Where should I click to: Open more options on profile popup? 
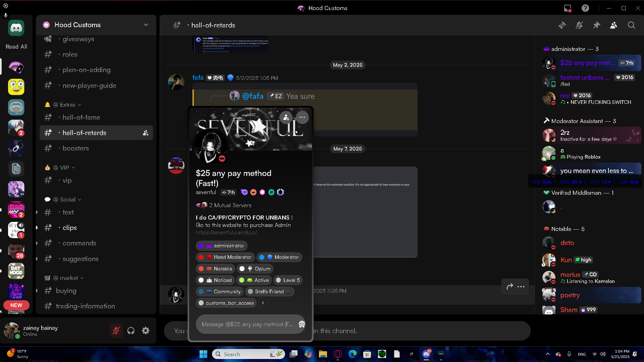(x=302, y=117)
